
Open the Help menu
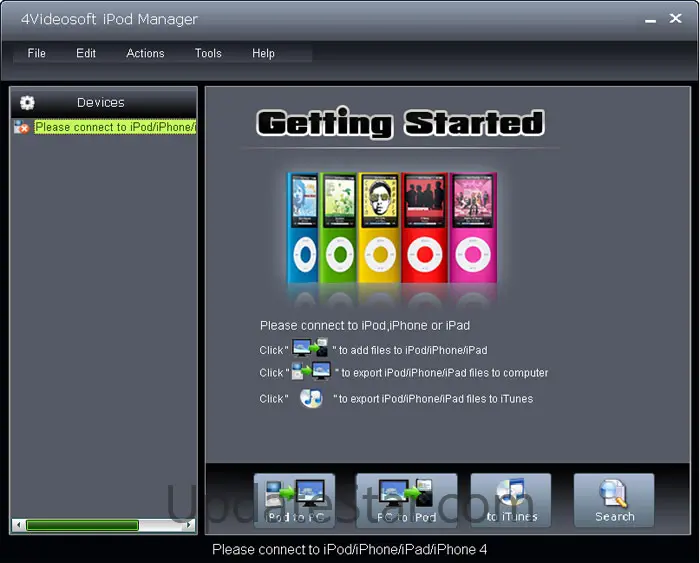click(x=263, y=53)
